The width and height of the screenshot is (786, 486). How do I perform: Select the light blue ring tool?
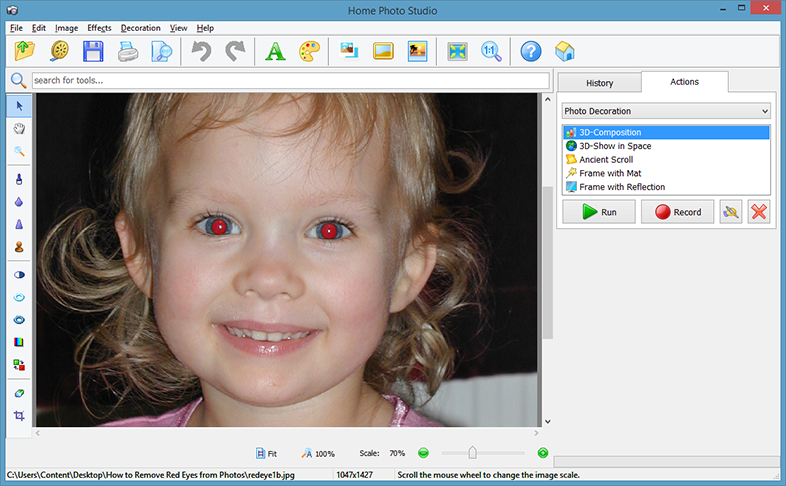19,297
